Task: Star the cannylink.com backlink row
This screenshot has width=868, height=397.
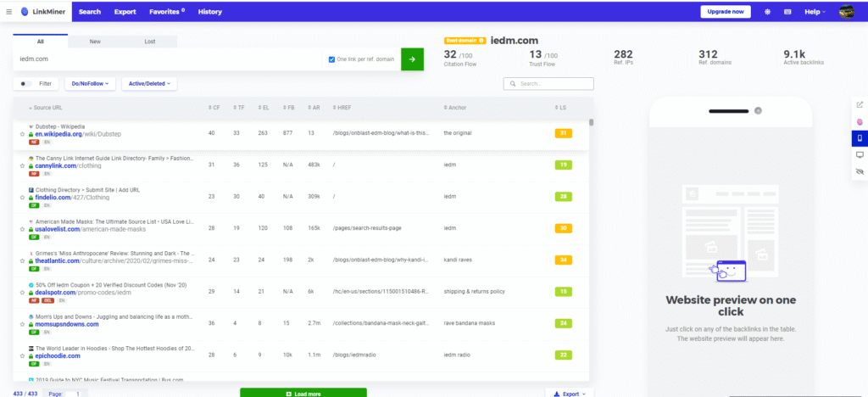Action: (x=23, y=165)
